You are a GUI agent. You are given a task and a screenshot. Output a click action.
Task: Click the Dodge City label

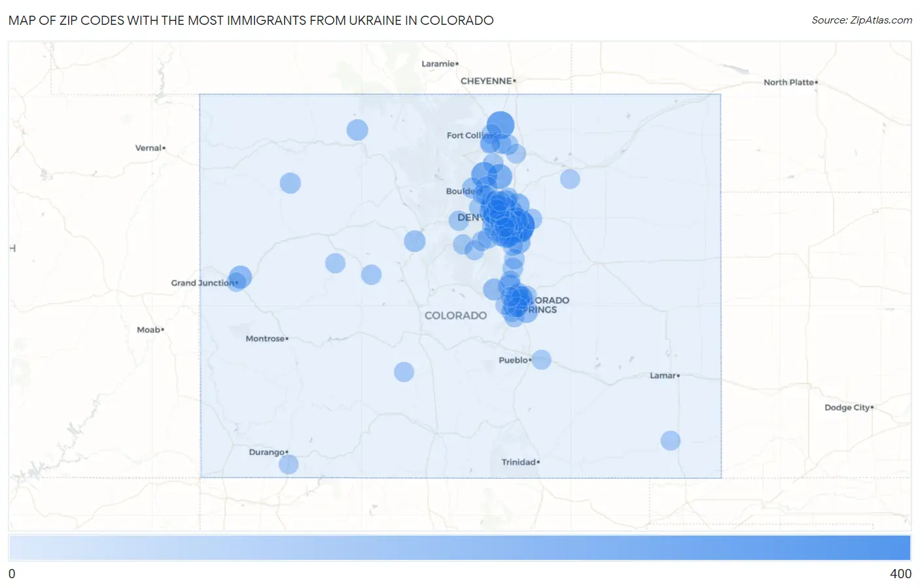click(849, 407)
